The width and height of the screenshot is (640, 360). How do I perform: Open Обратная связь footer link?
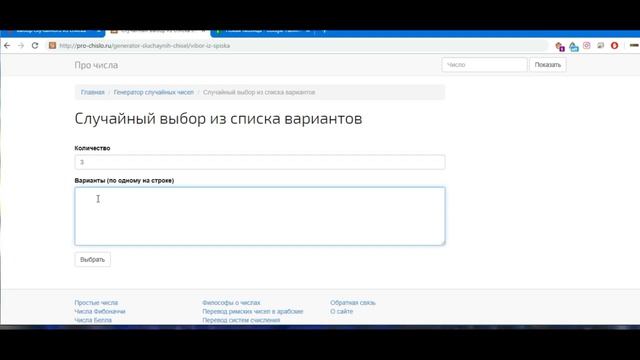tap(353, 302)
